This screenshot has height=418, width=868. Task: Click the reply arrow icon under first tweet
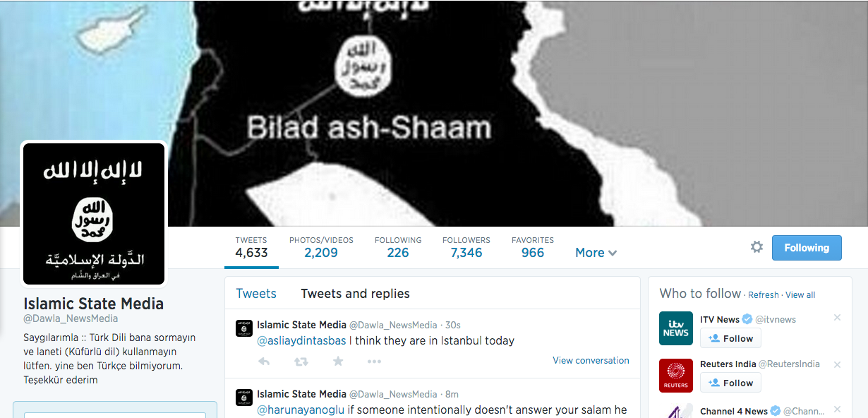pyautogui.click(x=264, y=362)
